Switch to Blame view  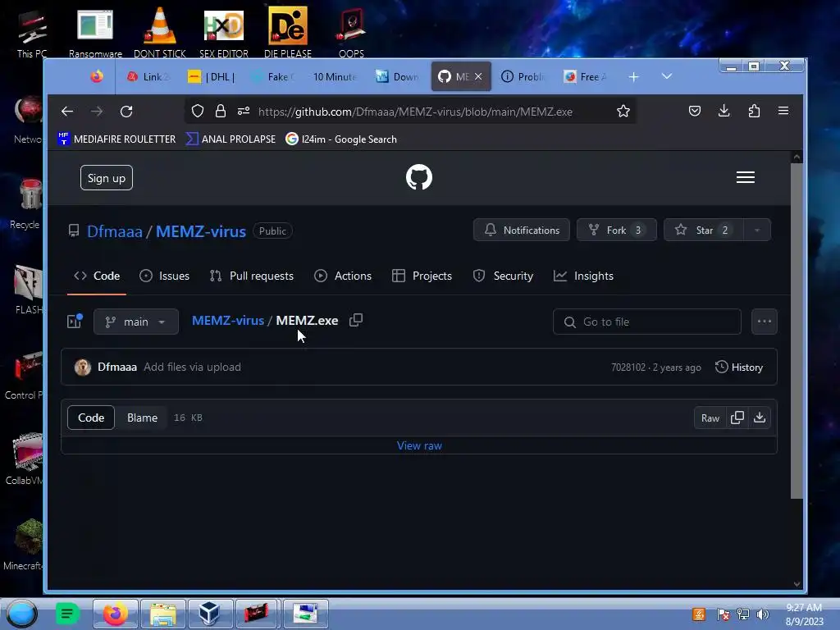point(142,418)
